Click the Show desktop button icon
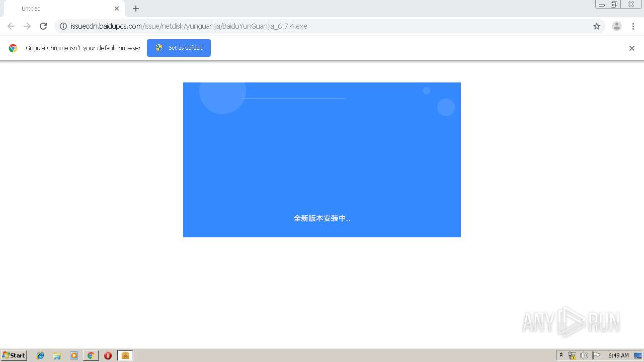Viewport: 644px width, 362px height. click(x=638, y=355)
